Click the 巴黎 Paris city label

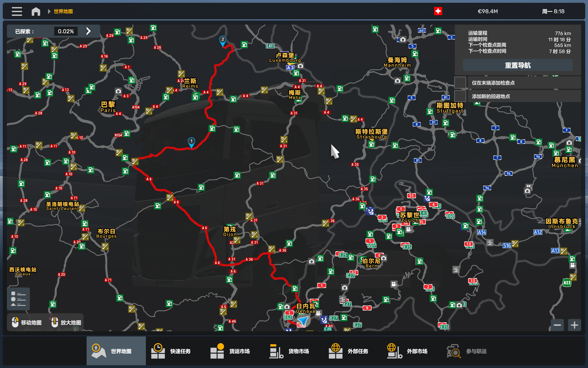point(108,107)
